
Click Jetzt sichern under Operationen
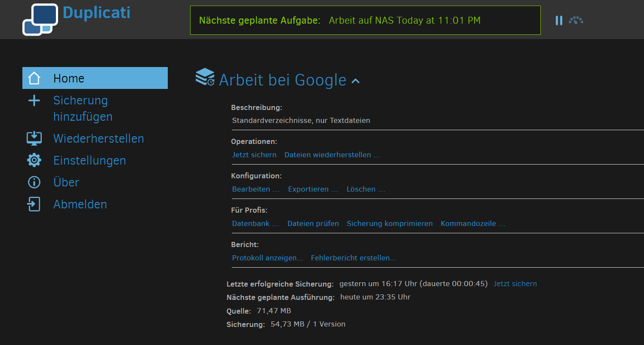(254, 155)
